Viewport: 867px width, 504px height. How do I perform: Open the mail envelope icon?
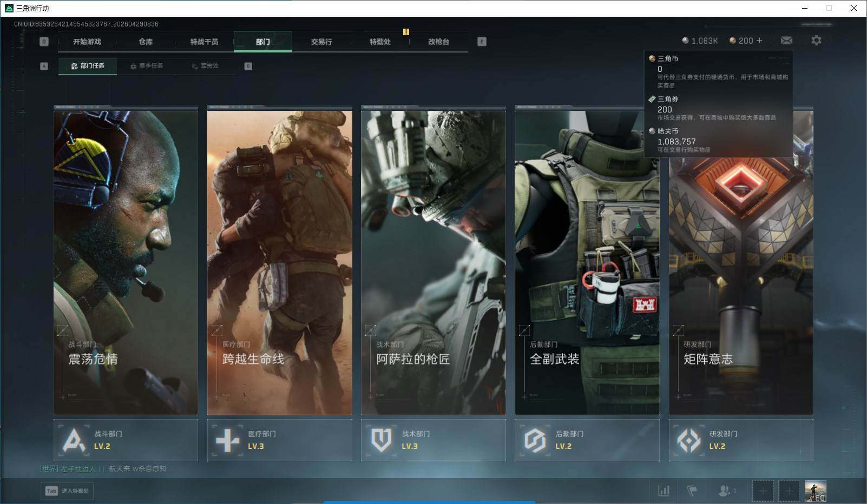tap(786, 41)
